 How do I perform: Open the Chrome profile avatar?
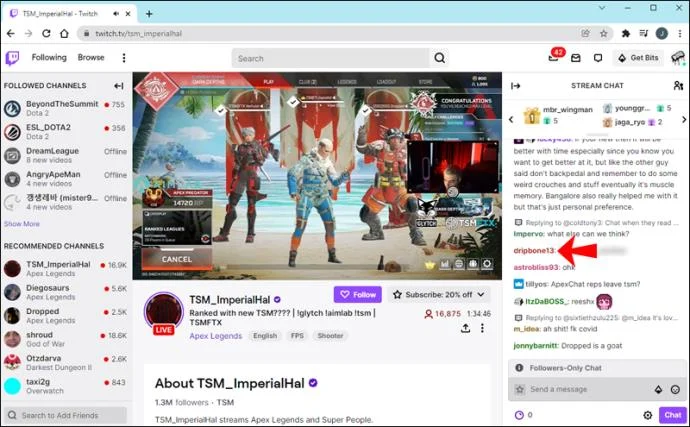pyautogui.click(x=661, y=33)
